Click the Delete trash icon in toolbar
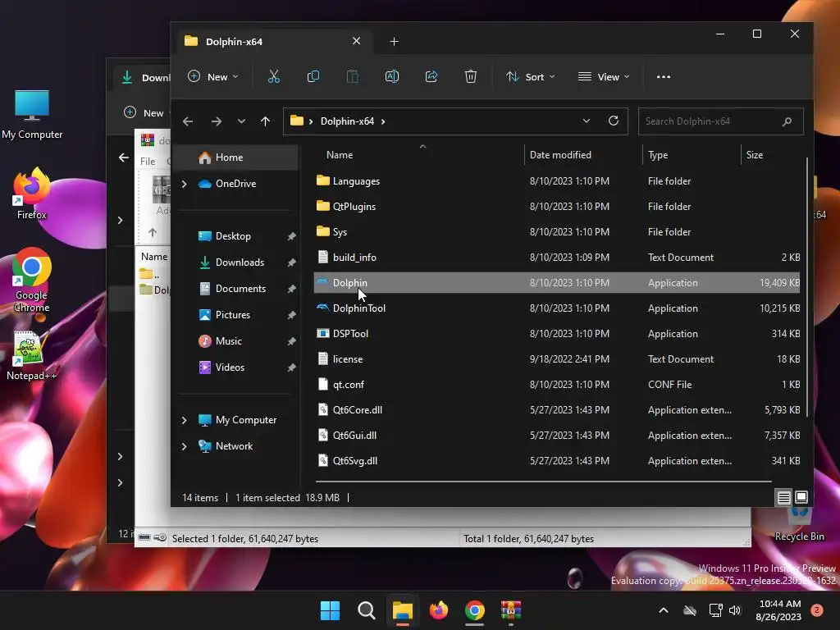The image size is (840, 630). [x=470, y=76]
